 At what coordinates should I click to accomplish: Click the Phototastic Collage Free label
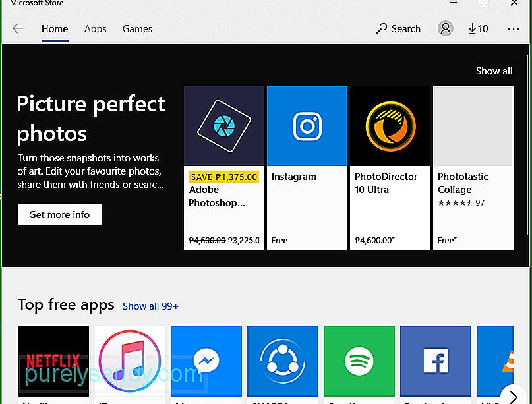447,240
